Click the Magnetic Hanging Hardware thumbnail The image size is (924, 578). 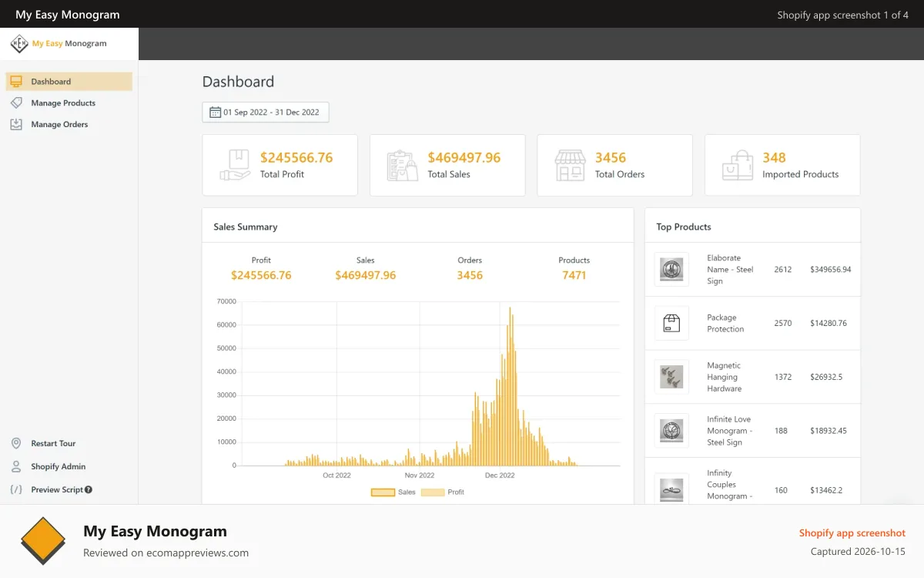671,377
